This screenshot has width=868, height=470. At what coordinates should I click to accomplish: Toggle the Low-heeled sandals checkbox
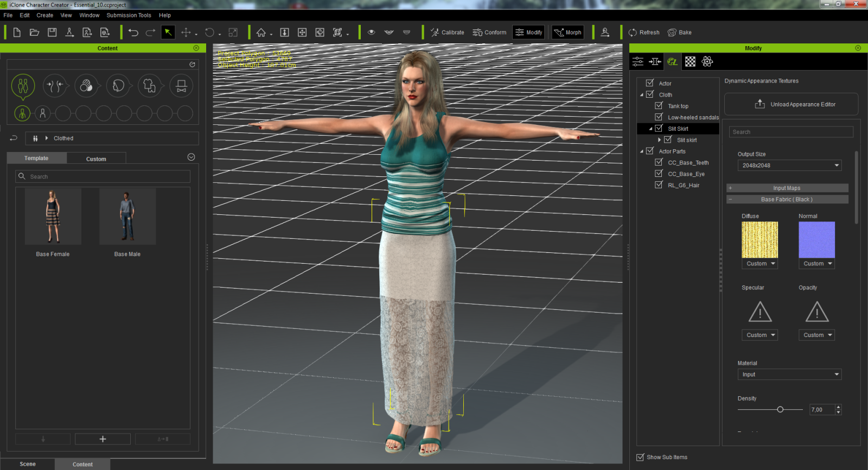tap(659, 117)
